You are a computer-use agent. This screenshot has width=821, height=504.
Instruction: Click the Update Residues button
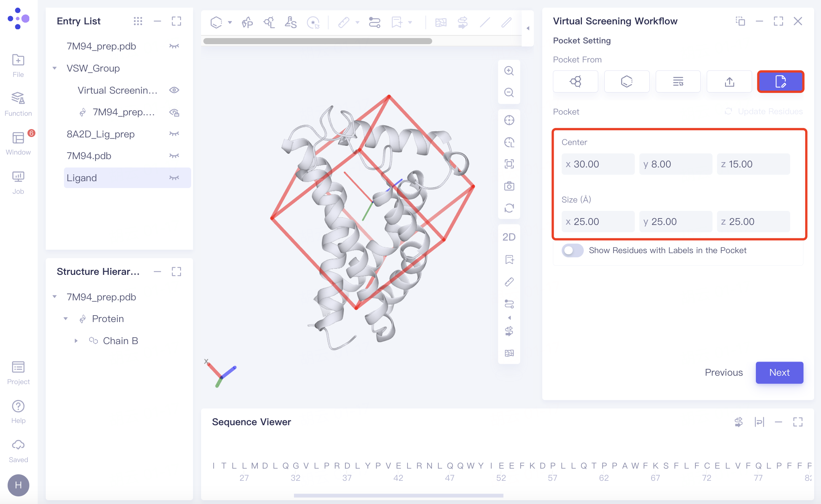point(763,112)
